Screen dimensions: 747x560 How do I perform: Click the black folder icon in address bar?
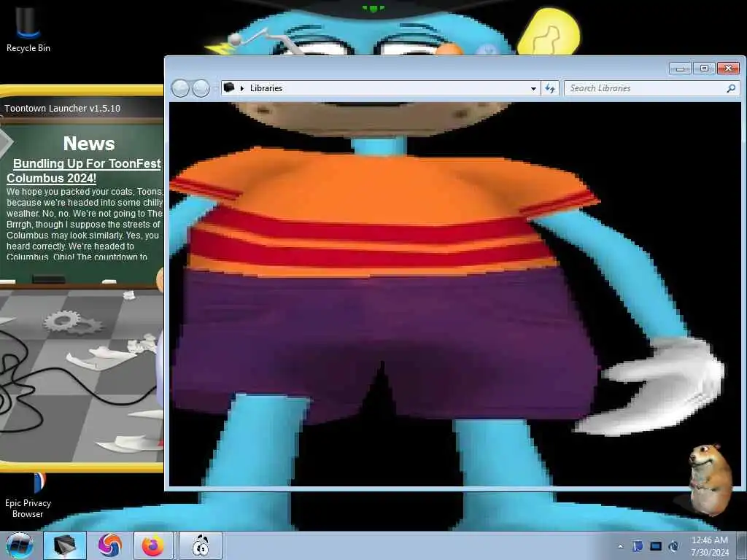pyautogui.click(x=229, y=87)
